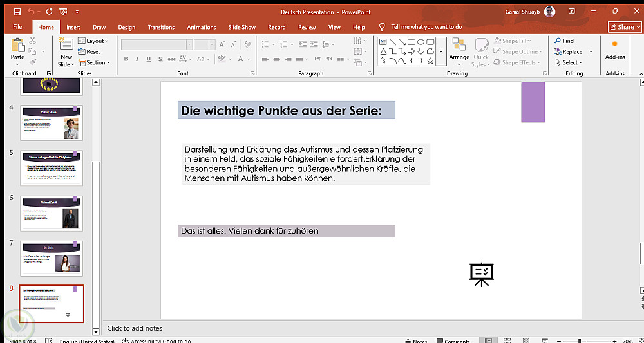Click Clear All Formatting icon

pyautogui.click(x=247, y=44)
